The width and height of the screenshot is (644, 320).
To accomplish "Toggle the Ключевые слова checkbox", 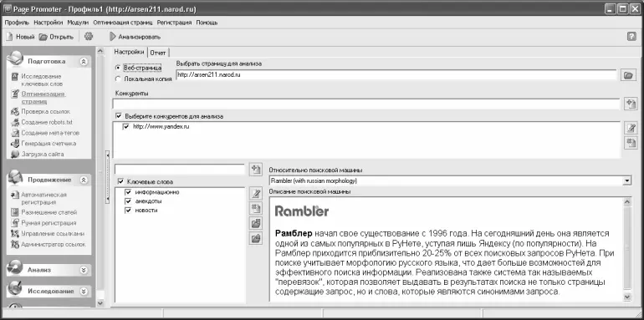I will click(120, 181).
